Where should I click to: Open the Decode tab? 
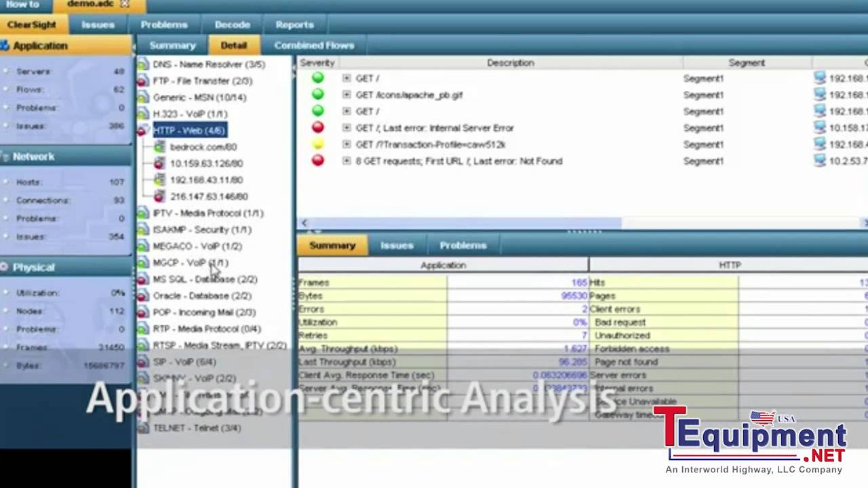233,24
